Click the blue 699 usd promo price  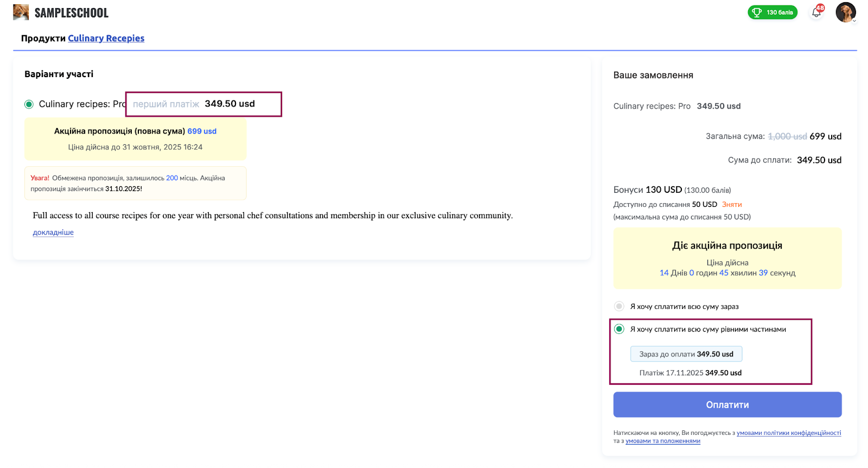202,131
